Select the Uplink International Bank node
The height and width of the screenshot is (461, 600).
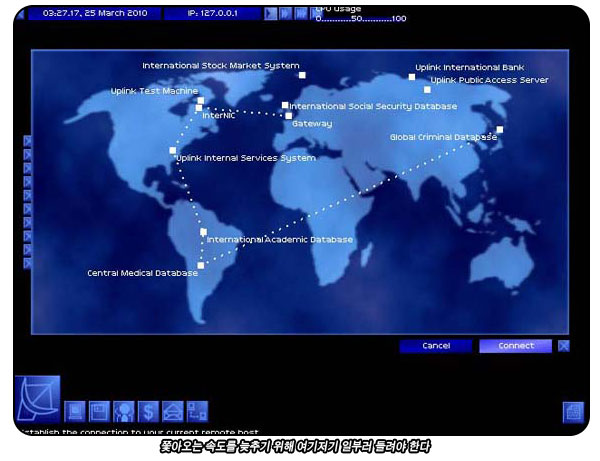412,77
